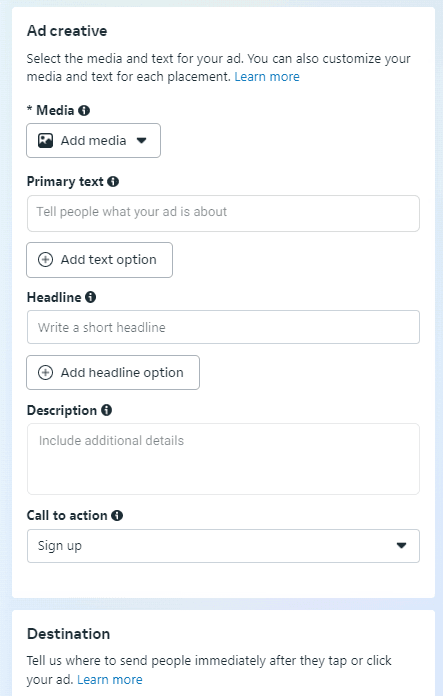Click the plus icon beside Add headline option
This screenshot has width=443, height=696.
(x=45, y=372)
